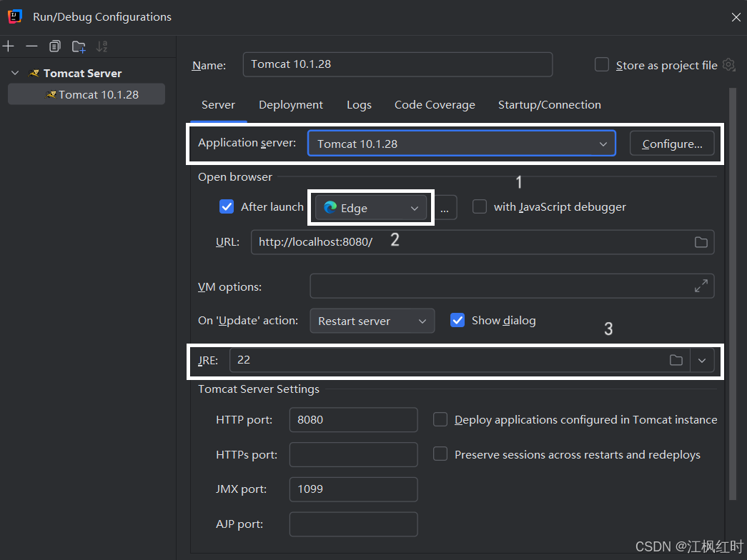This screenshot has height=560, width=747.
Task: Toggle the Show dialog checkbox
Action: (x=457, y=321)
